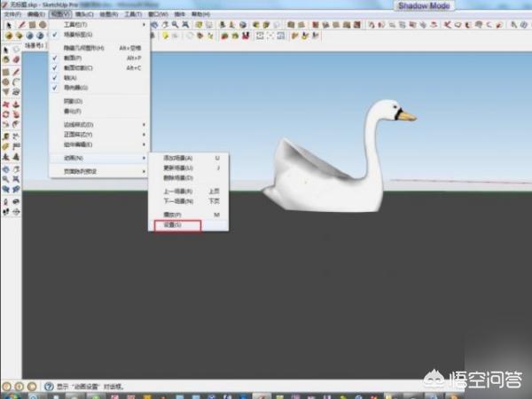Click the Shadow Mode button
Image resolution: width=532 pixels, height=399 pixels.
[424, 6]
